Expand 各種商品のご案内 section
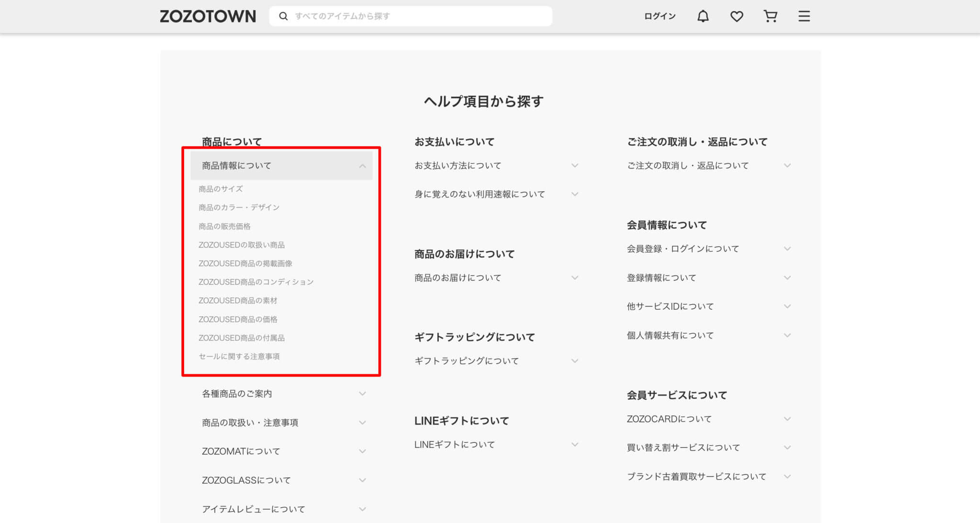Image resolution: width=980 pixels, height=523 pixels. point(281,393)
